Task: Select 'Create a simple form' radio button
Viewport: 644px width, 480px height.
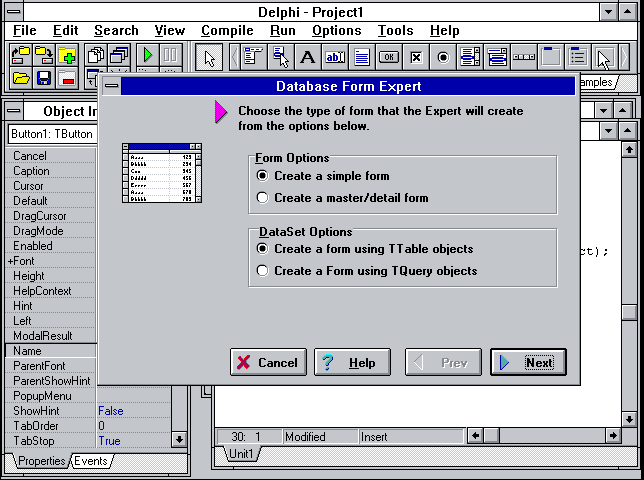Action: (262, 176)
